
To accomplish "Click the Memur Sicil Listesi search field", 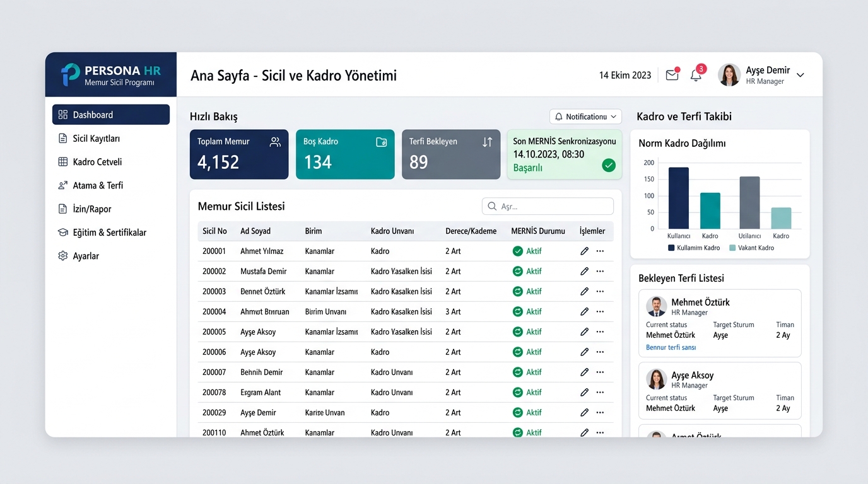I will pos(548,206).
